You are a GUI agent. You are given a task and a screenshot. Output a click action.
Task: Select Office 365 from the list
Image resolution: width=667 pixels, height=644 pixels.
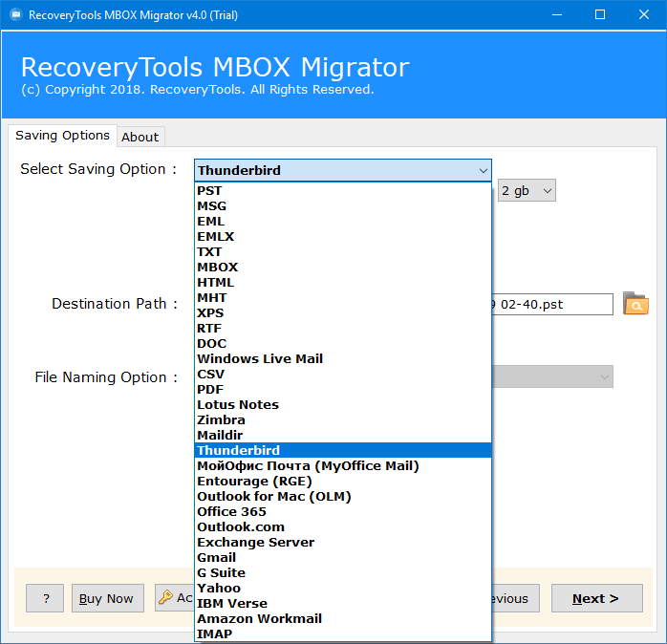[x=343, y=512]
